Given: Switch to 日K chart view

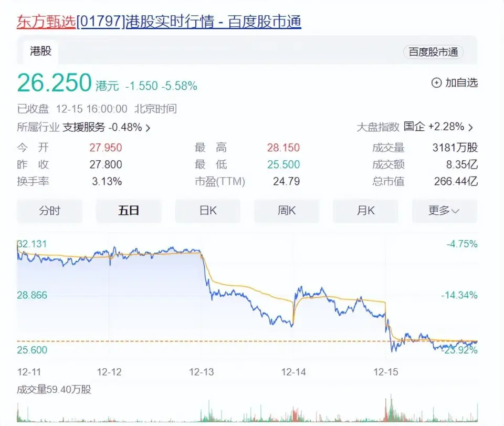Looking at the screenshot, I should 208,211.
